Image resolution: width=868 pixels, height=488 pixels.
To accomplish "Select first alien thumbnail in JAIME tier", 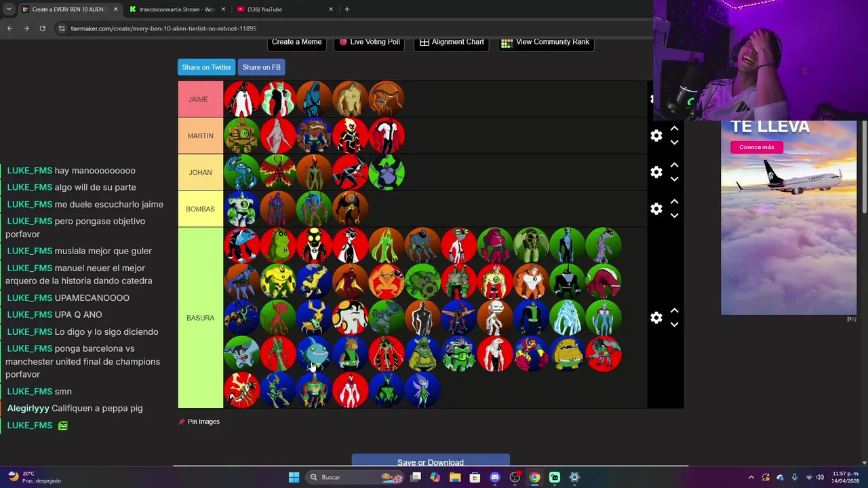I will 242,99.
